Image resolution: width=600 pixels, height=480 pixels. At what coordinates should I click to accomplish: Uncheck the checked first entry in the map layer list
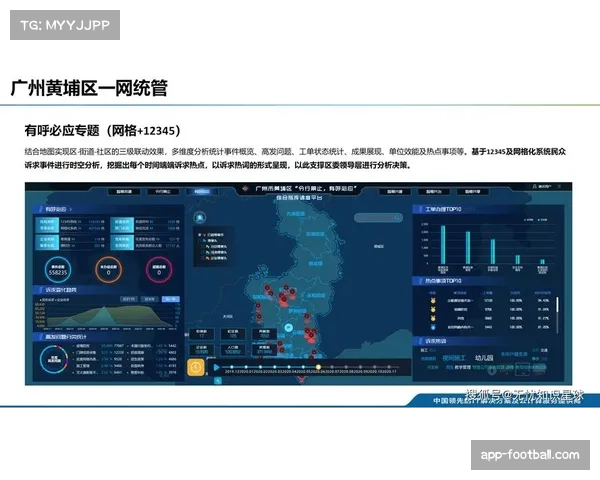click(200, 235)
